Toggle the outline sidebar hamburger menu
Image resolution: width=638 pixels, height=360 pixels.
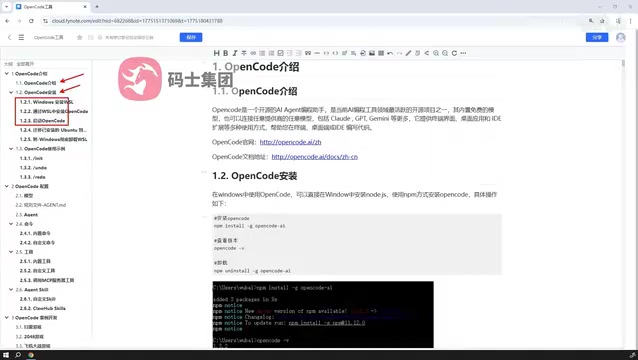click(x=21, y=37)
